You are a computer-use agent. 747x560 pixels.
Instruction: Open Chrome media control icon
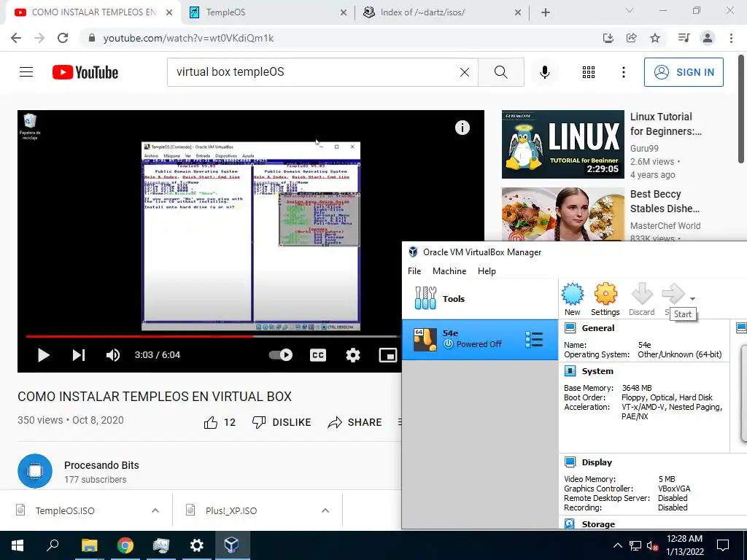(684, 38)
